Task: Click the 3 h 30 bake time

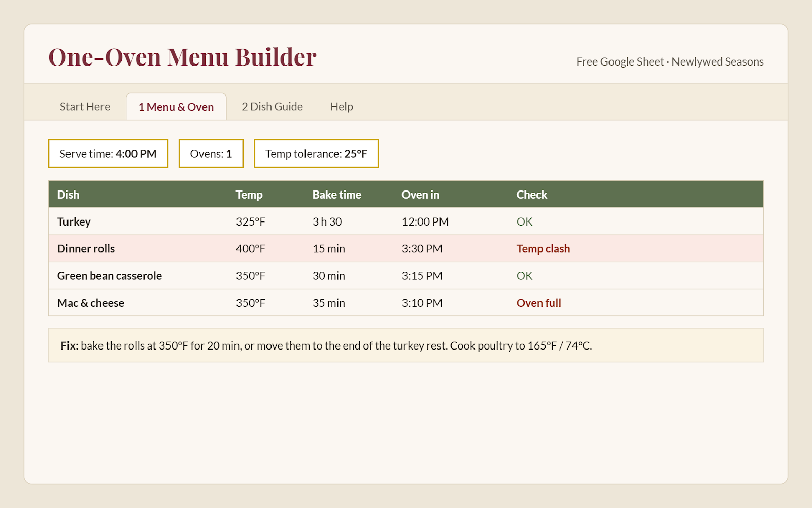Action: tap(327, 221)
